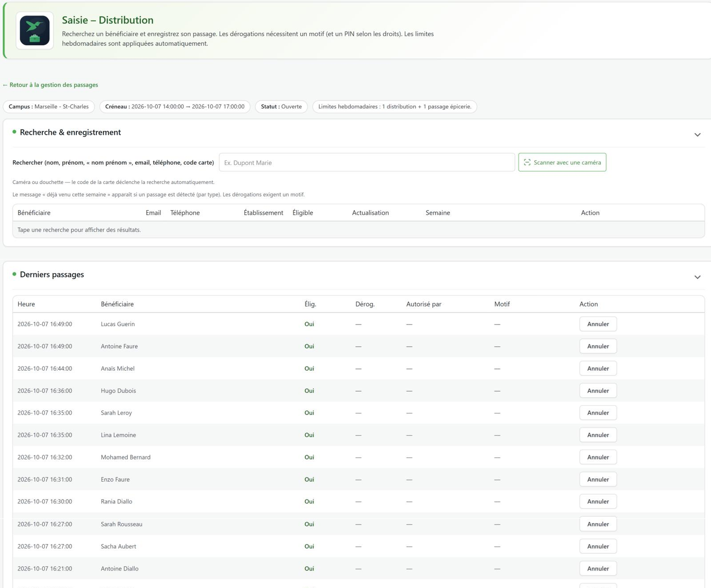Click Annuler for Sarah Rousseau
The height and width of the screenshot is (588, 711).
click(598, 524)
